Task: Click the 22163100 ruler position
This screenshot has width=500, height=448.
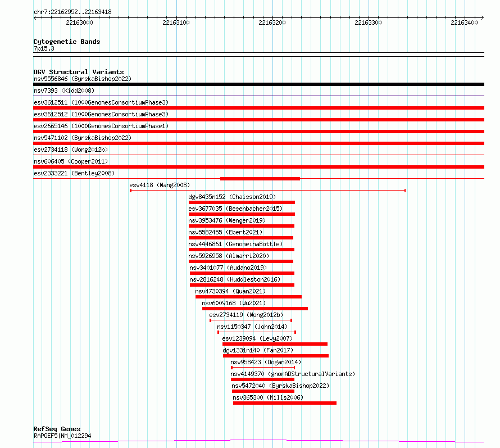Action: coord(176,22)
